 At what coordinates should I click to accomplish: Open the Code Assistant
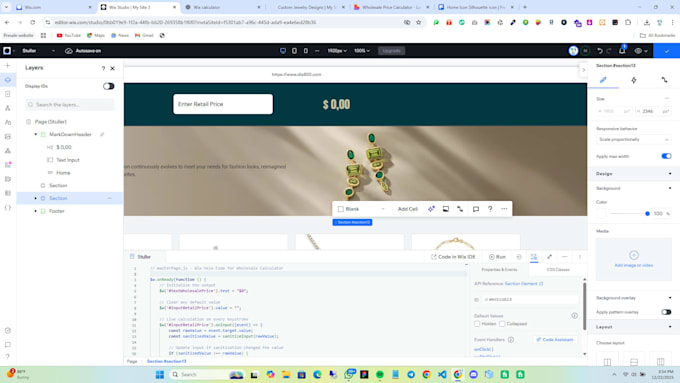555,340
